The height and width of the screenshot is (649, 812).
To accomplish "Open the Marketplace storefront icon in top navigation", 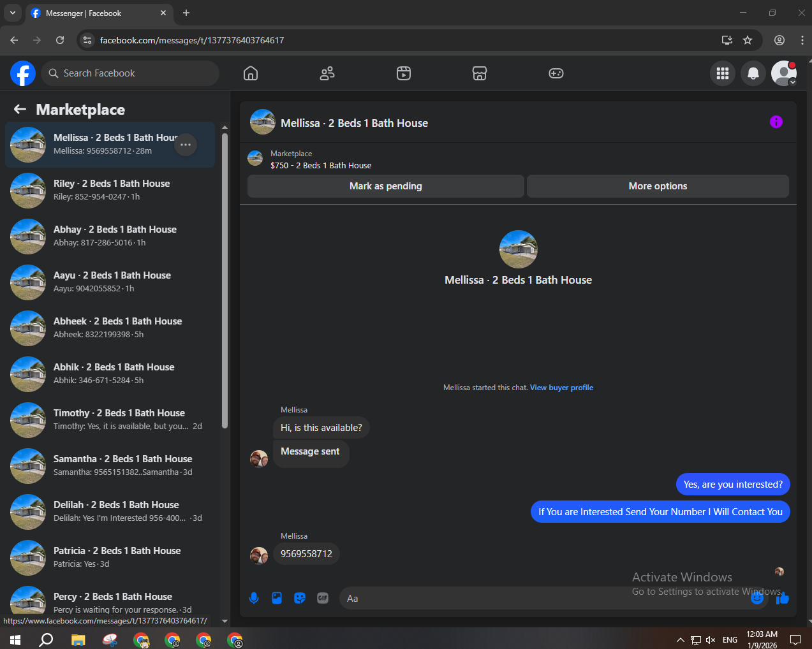I will pos(480,73).
